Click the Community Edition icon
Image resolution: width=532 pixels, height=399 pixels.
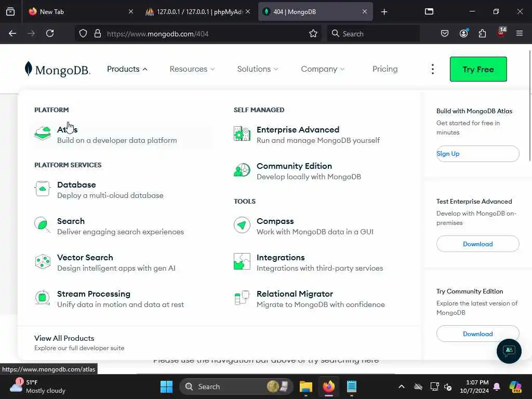[242, 170]
